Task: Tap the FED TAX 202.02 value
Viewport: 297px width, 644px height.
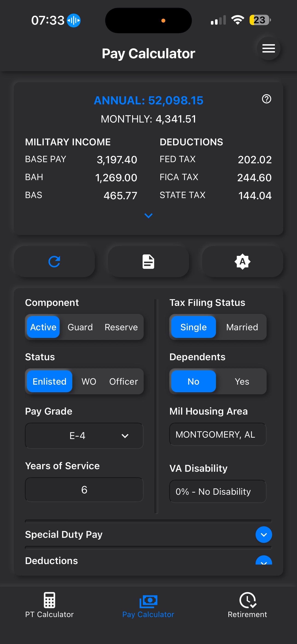Action: pos(255,160)
